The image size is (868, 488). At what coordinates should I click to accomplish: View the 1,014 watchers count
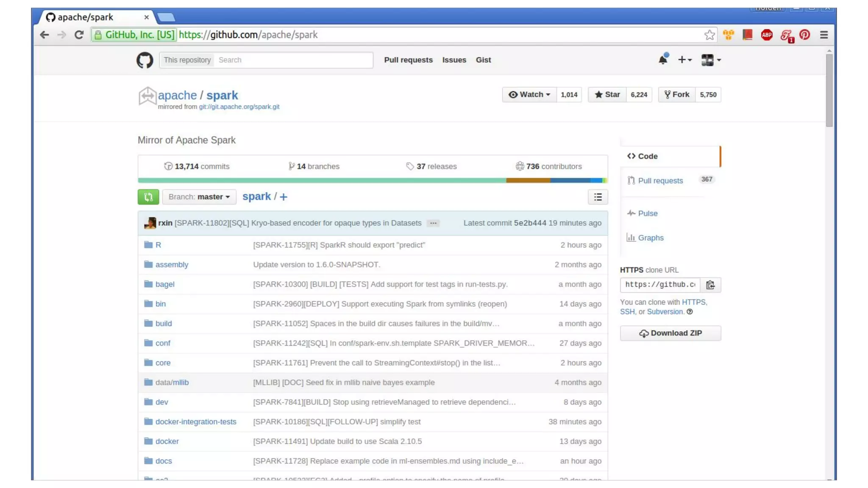click(x=569, y=94)
